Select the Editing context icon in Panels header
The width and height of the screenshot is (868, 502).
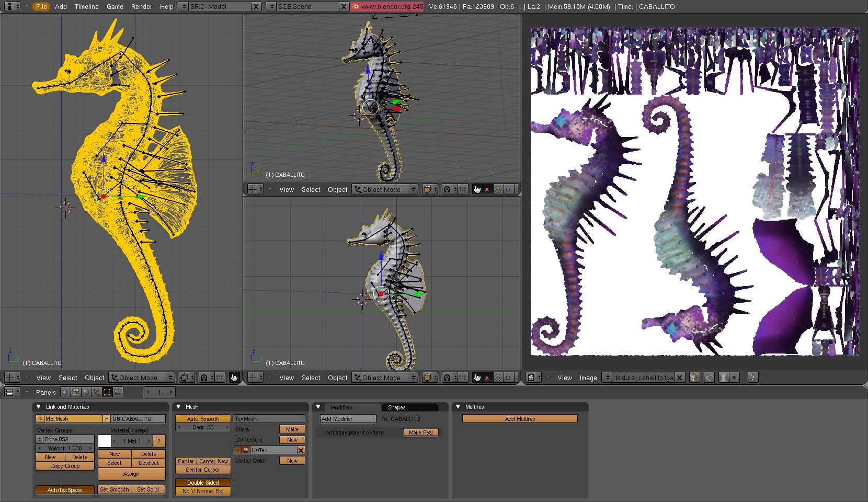107,392
